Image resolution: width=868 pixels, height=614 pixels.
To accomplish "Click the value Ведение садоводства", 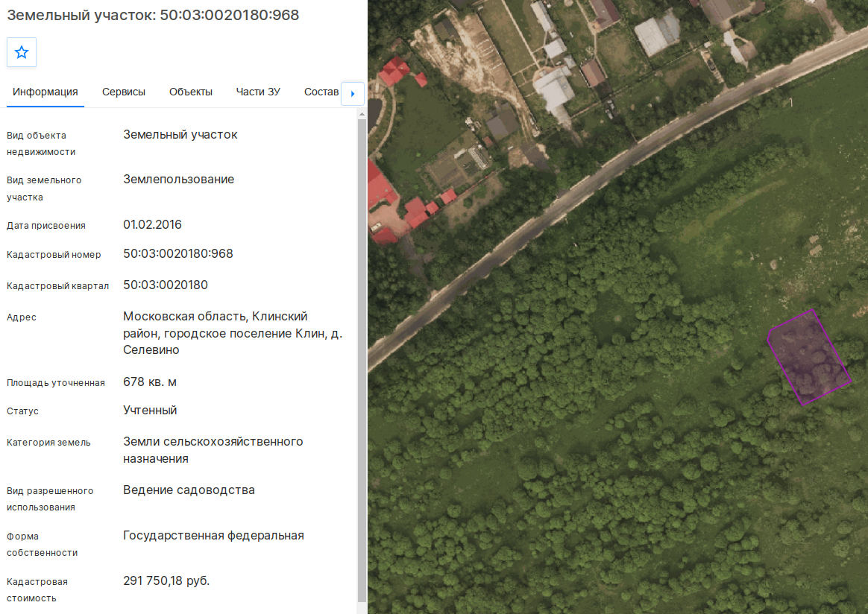I will pyautogui.click(x=189, y=490).
